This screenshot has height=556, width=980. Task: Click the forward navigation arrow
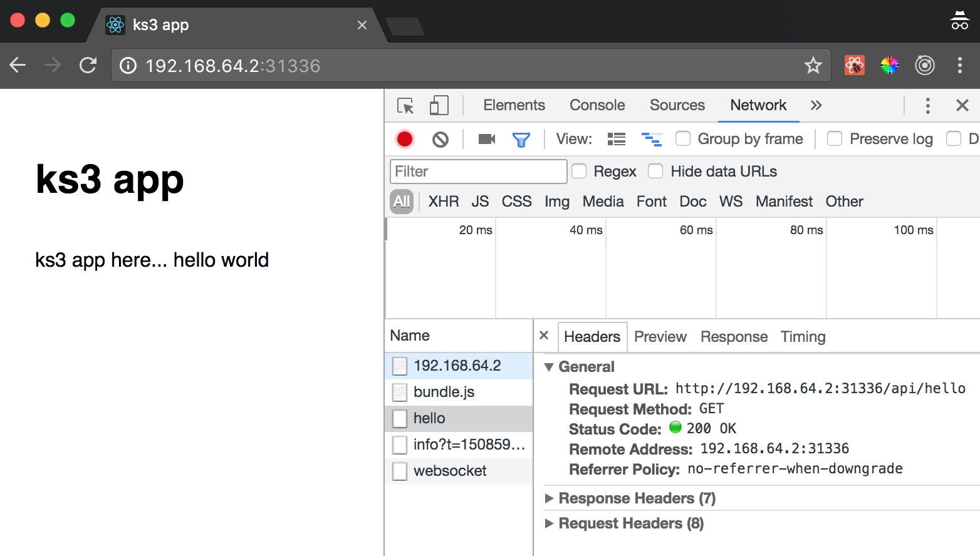pyautogui.click(x=53, y=65)
